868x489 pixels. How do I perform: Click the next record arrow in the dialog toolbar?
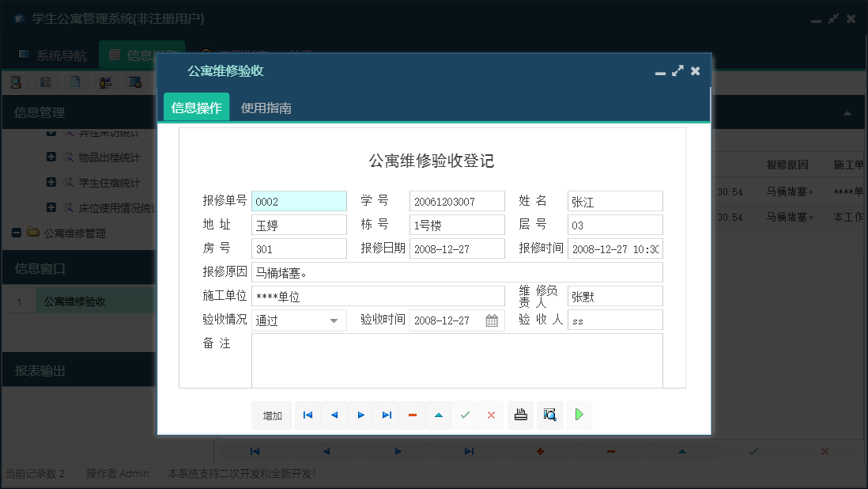360,415
